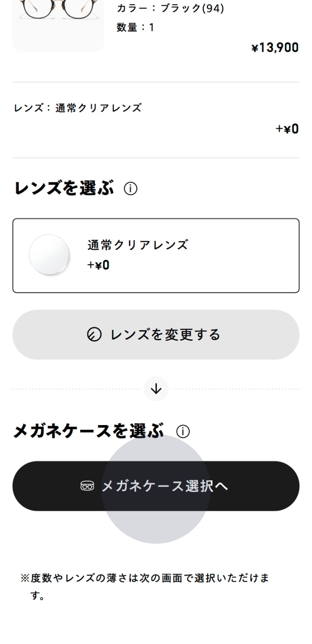Click the lens icon inside レンズを変更する button
Viewport: 312px width, 644px height.
pos(94,335)
